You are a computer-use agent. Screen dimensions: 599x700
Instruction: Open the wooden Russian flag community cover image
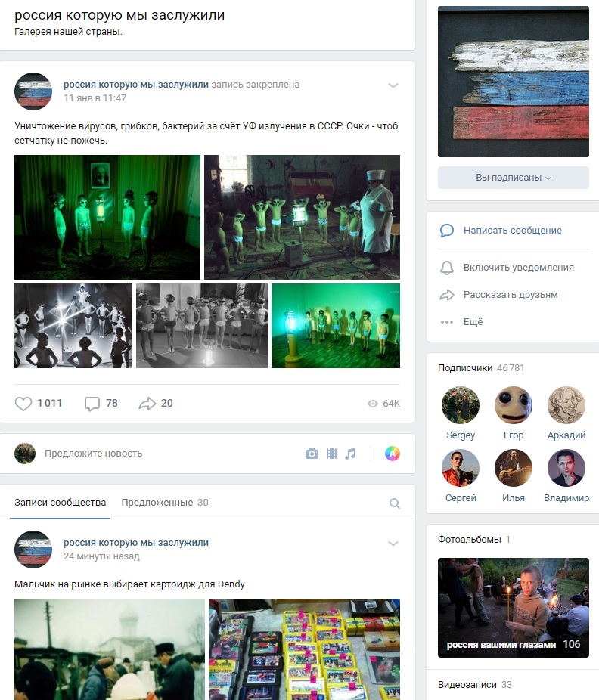point(514,82)
